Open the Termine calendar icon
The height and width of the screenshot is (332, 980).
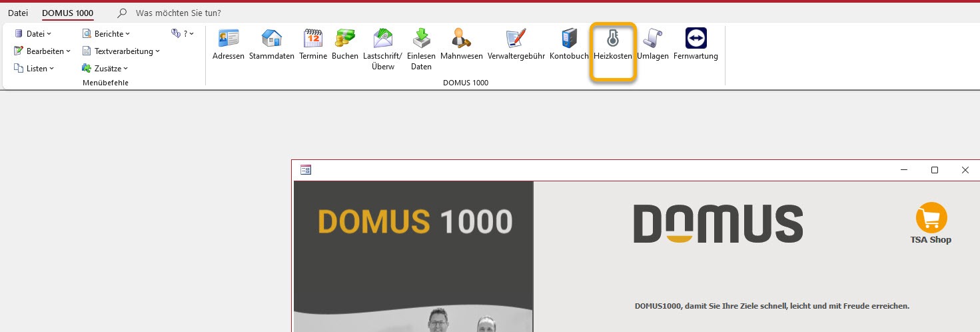click(x=313, y=38)
